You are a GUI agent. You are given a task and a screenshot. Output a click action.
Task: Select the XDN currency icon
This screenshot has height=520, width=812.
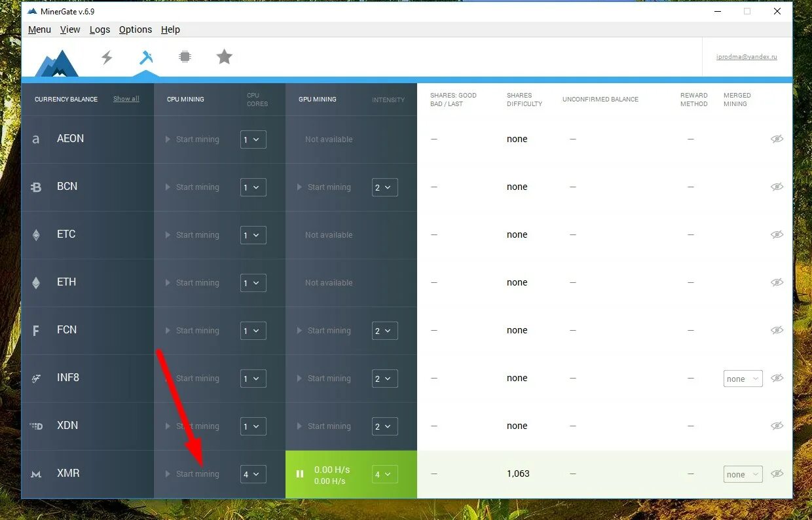36,426
